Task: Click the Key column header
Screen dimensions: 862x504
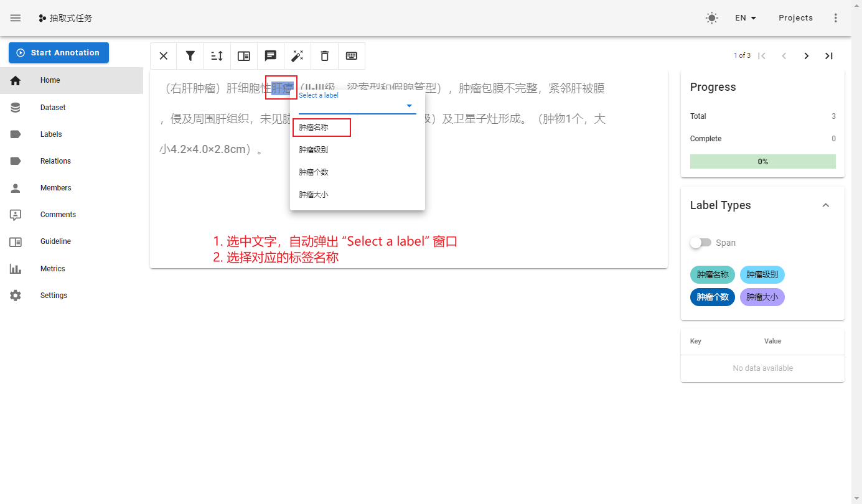Action: (696, 341)
